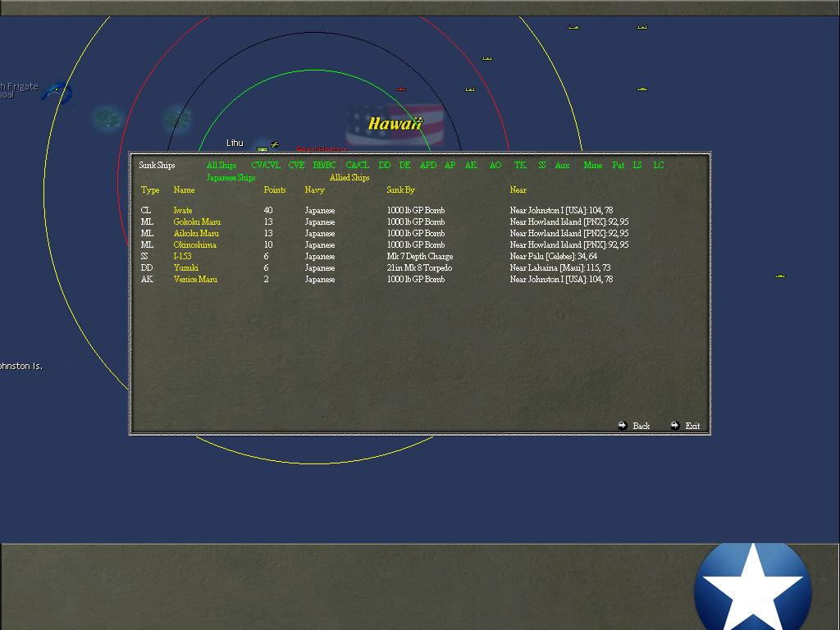
Task: Click the Lihu airfield plane icon
Action: point(275,144)
